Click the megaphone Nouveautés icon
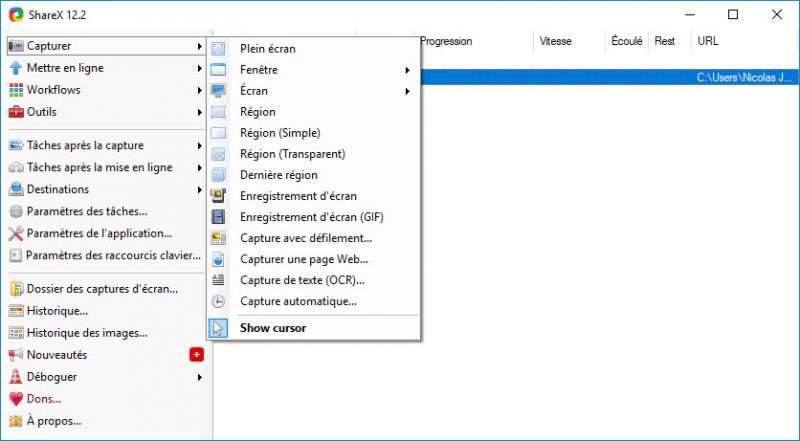Screen dimensions: 800x441 tap(16, 355)
